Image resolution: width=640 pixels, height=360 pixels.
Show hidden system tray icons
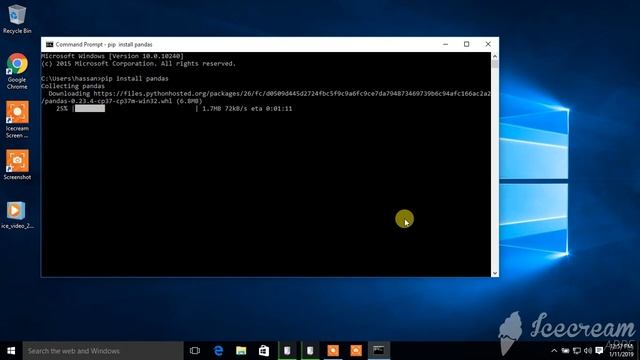point(554,351)
